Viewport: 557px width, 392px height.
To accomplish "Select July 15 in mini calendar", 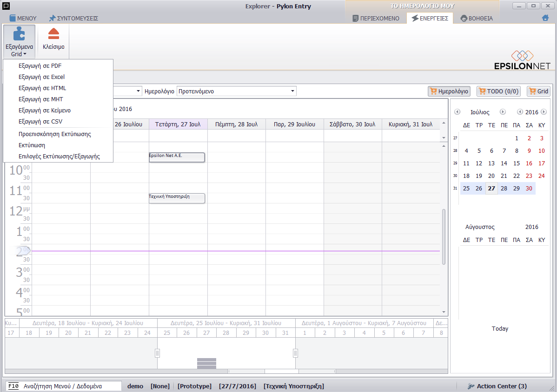I will 517,163.
